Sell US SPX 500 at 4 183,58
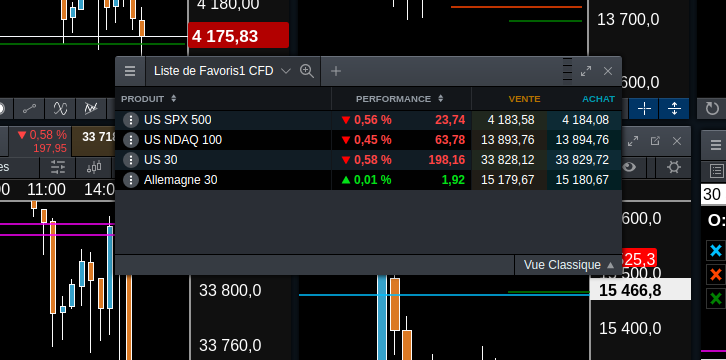 tap(509, 120)
